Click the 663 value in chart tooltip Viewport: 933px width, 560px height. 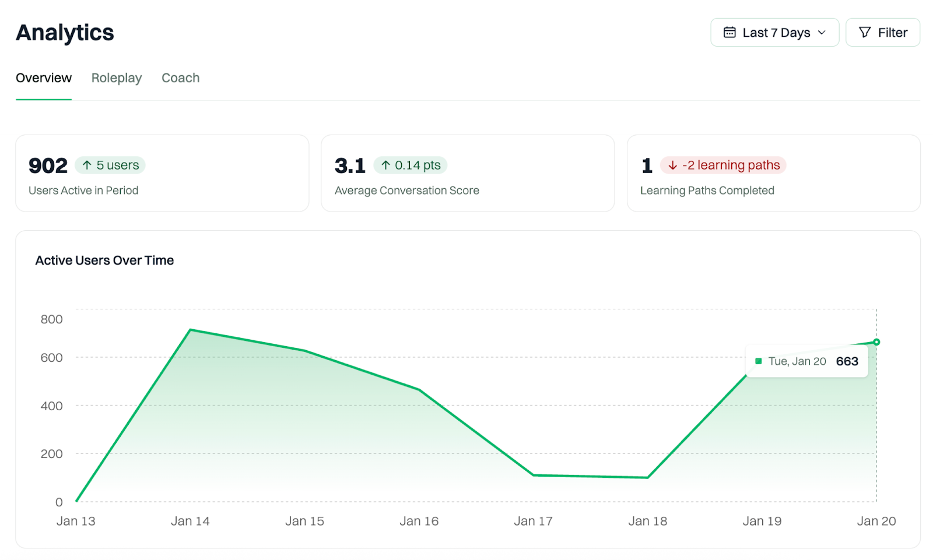(847, 361)
